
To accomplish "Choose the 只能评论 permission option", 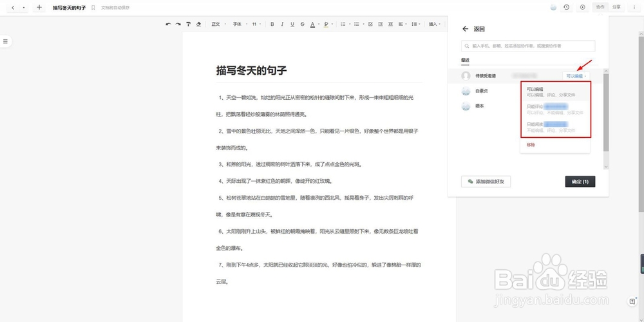I will tap(555, 109).
